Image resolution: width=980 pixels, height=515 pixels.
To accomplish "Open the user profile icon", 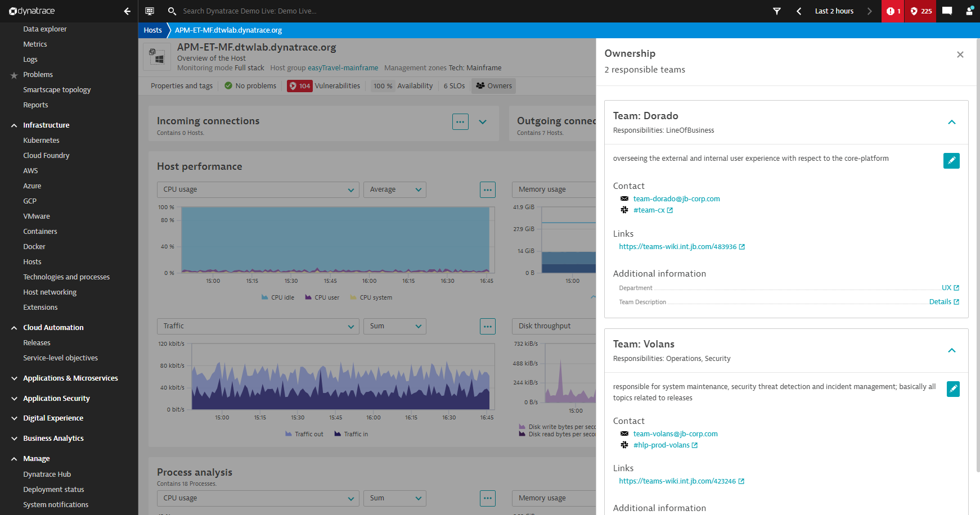I will pos(970,11).
